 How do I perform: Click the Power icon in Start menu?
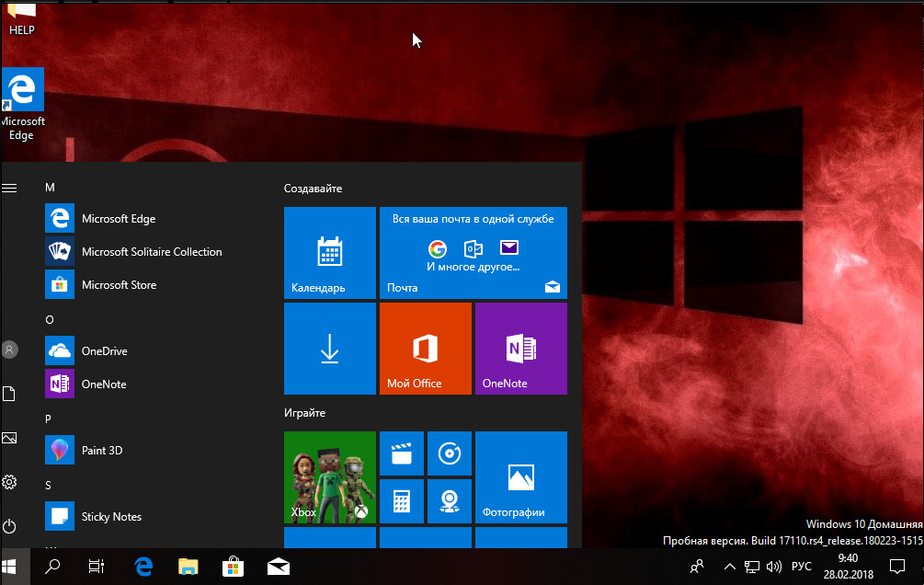pos(10,526)
